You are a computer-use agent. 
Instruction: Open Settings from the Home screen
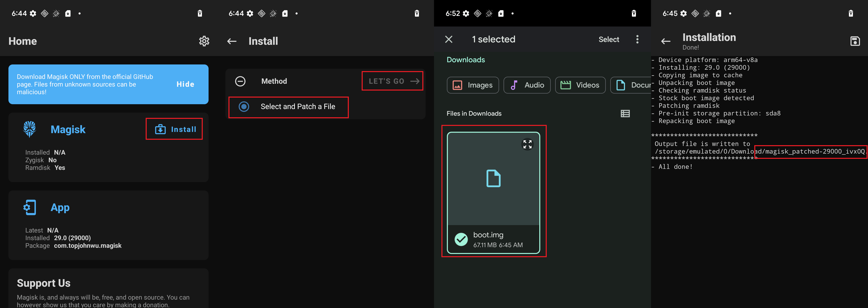pos(204,41)
